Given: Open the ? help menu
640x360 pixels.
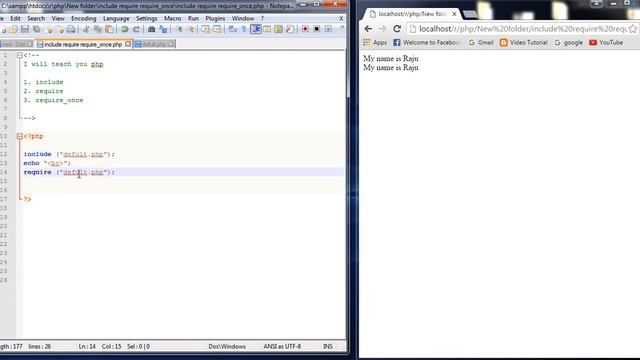Looking at the screenshot, I should (x=262, y=18).
